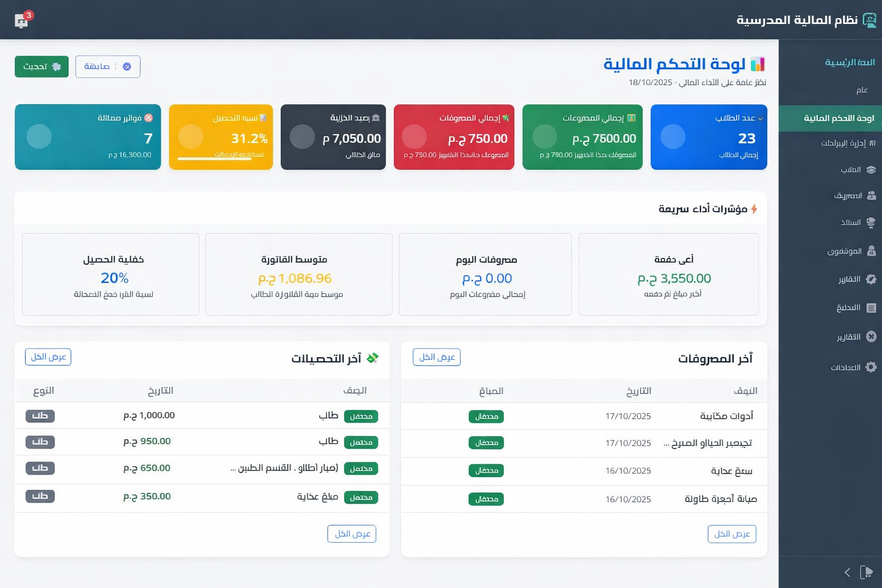Image resolution: width=882 pixels, height=588 pixels.
Task: Click عرض الكل at top of آخر المصروفات
Action: coord(436,357)
